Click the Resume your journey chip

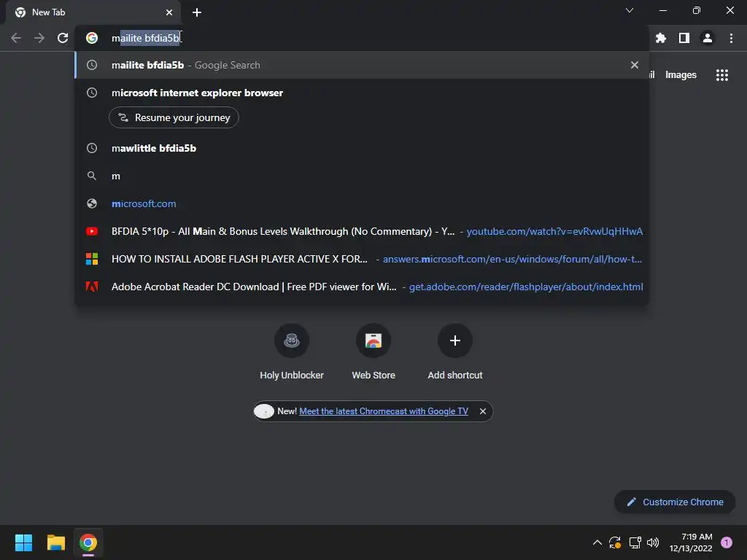click(174, 117)
